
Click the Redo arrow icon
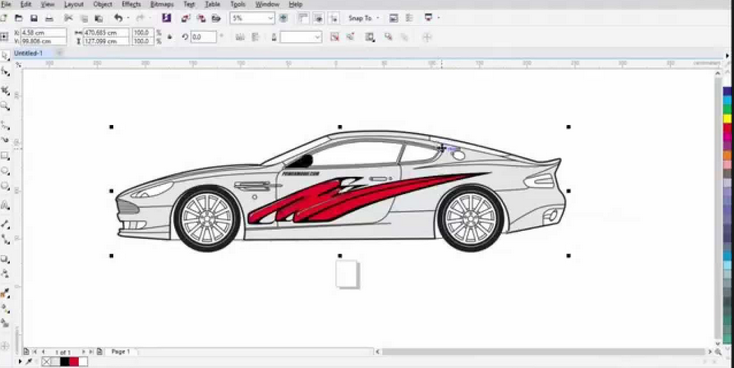[140, 18]
